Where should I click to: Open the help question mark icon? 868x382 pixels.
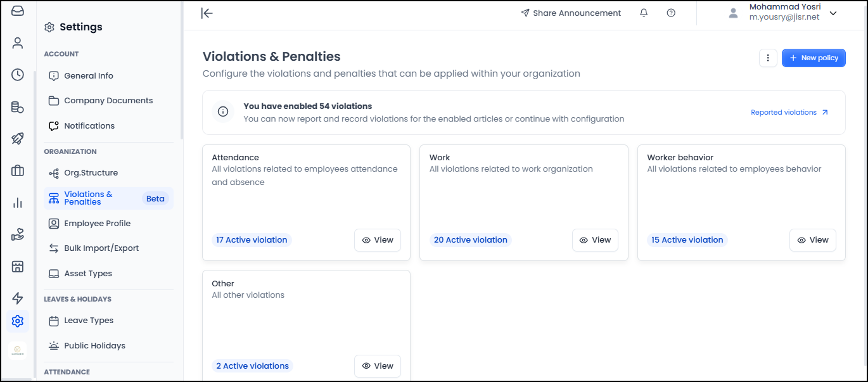pos(671,13)
